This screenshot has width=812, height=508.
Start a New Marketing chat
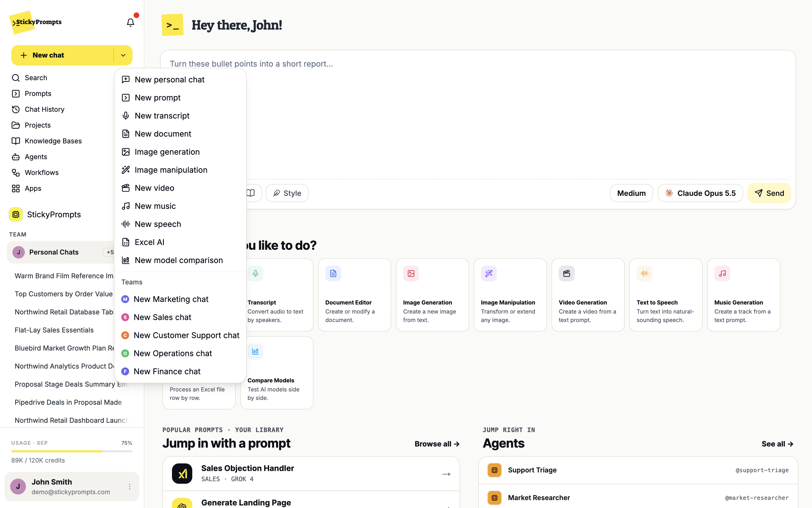(180, 299)
